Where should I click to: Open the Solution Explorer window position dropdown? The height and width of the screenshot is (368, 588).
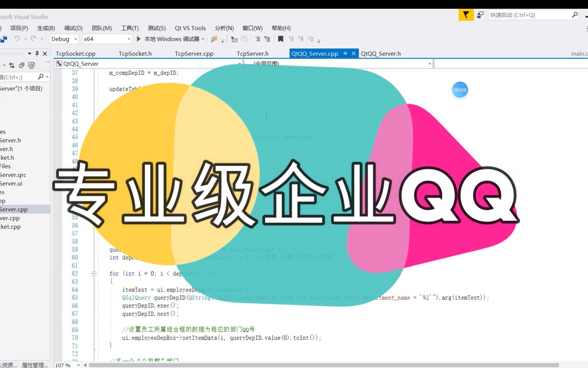pyautogui.click(x=29, y=54)
